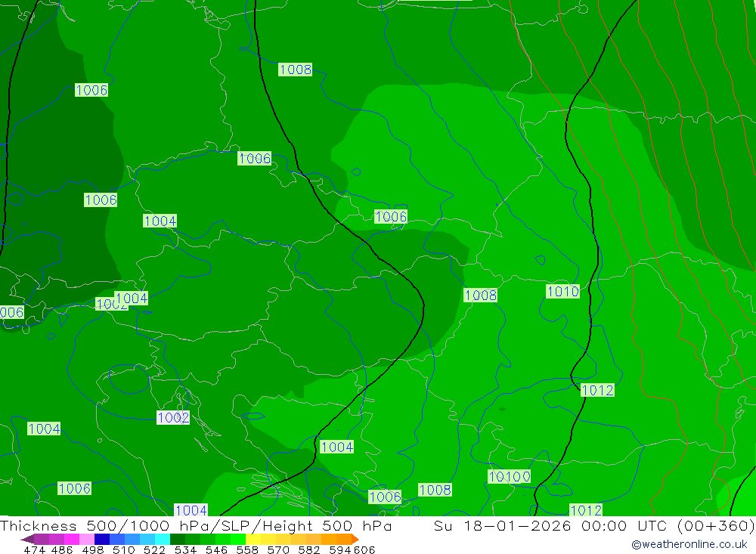Click the 1004 label overlapping the 1002 label

click(132, 298)
